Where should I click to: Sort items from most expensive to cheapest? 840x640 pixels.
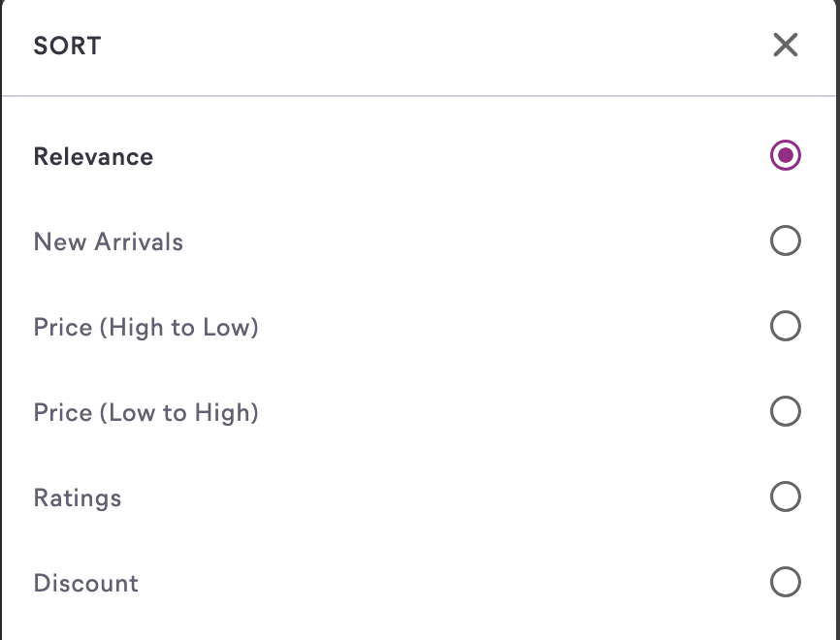tap(785, 326)
